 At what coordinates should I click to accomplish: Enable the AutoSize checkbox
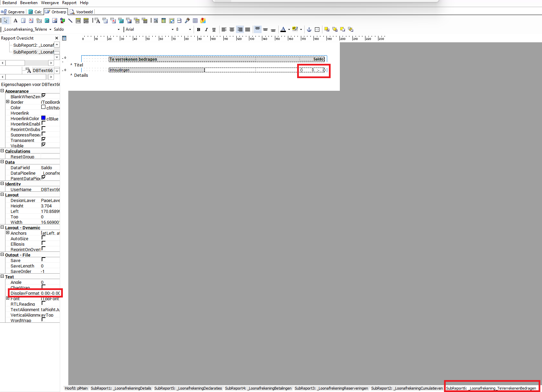click(43, 238)
